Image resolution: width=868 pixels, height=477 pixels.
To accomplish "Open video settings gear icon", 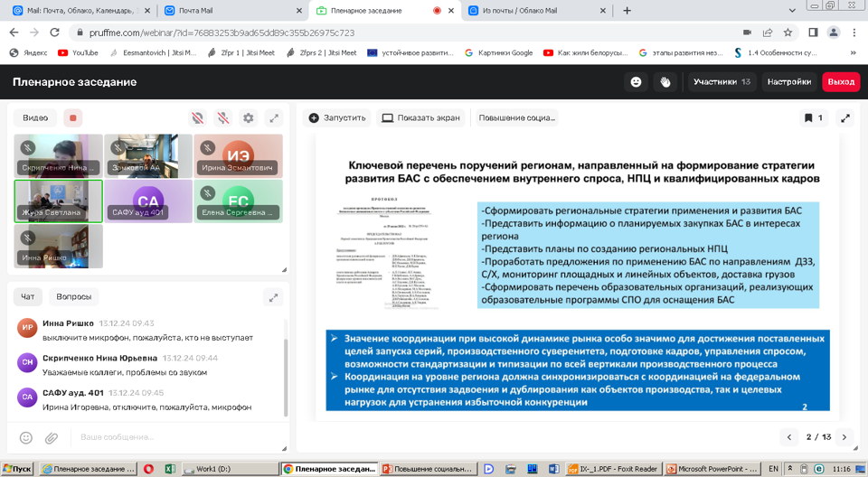I will [249, 118].
